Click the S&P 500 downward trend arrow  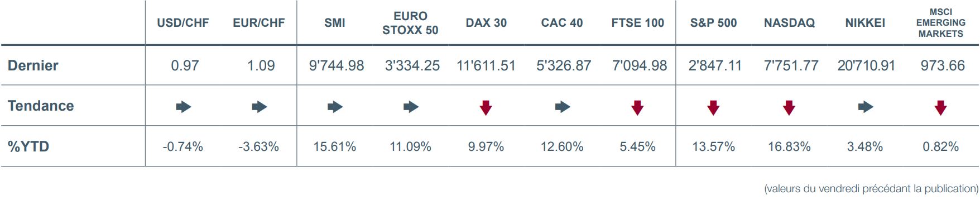713,107
